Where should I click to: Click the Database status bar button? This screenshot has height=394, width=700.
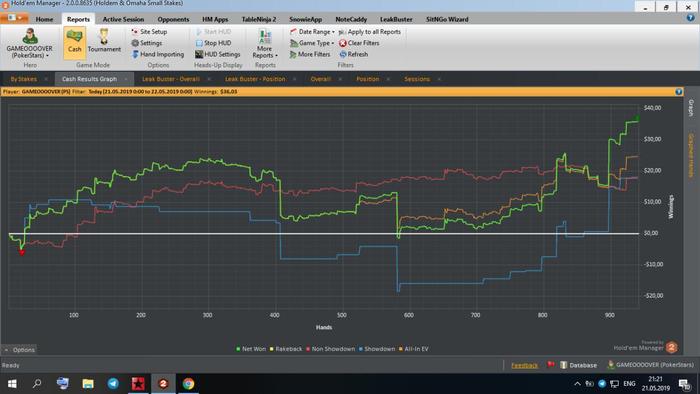579,365
